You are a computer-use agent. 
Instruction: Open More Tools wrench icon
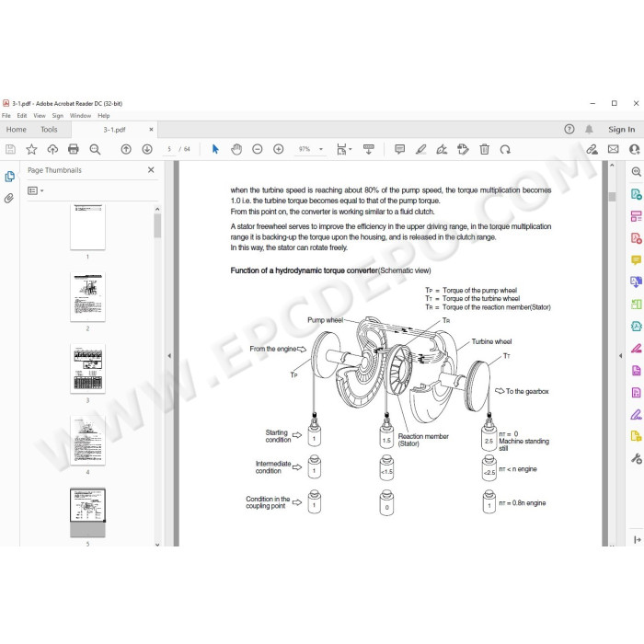click(x=637, y=458)
